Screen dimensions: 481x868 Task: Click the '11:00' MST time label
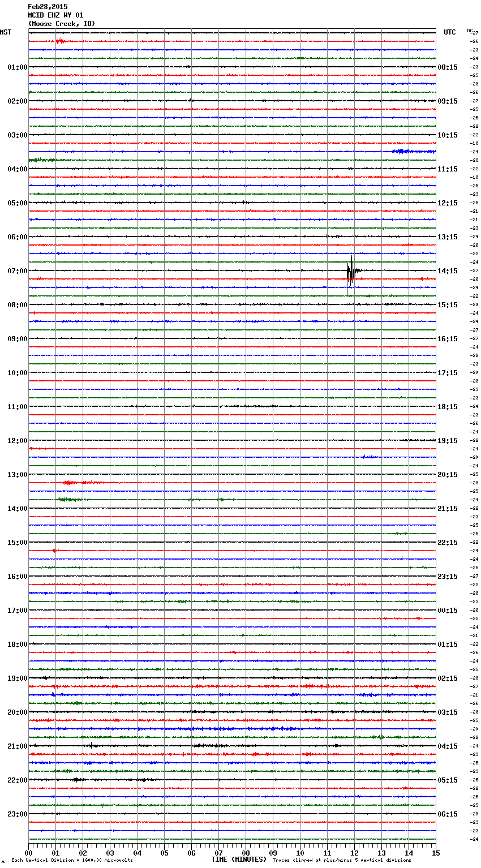(x=18, y=407)
